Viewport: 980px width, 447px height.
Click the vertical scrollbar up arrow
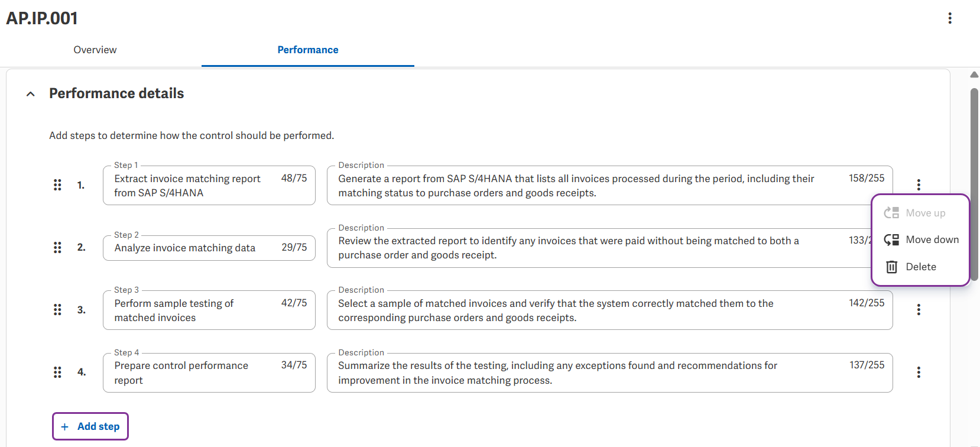(974, 74)
